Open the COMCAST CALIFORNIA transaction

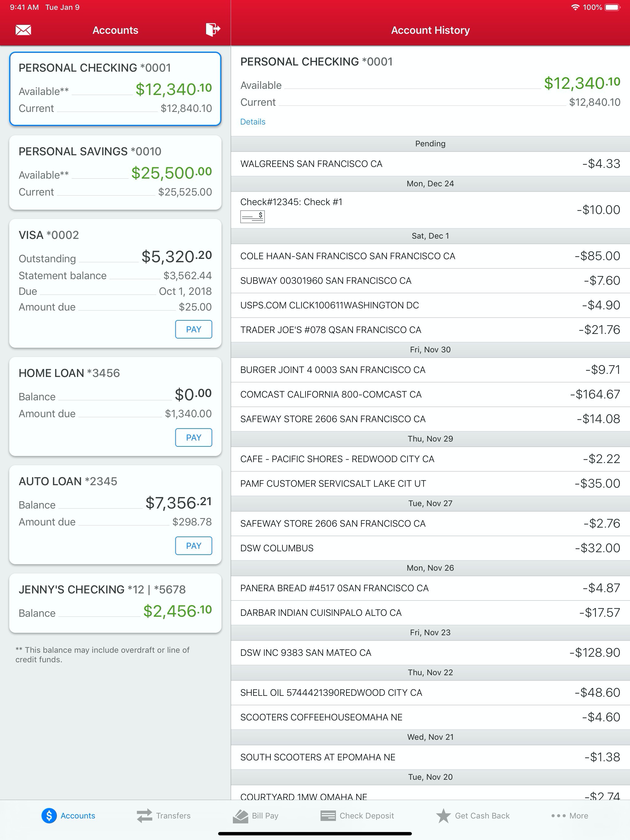point(430,394)
